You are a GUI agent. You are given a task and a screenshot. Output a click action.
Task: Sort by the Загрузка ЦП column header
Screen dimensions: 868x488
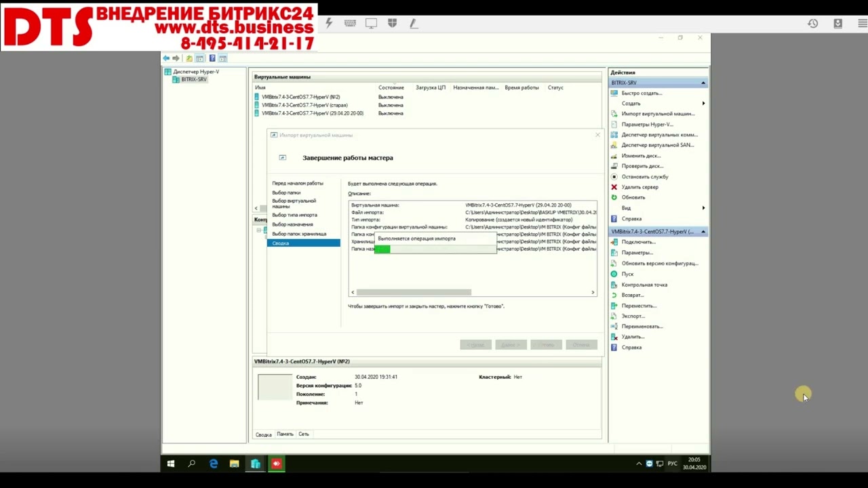[x=431, y=87]
